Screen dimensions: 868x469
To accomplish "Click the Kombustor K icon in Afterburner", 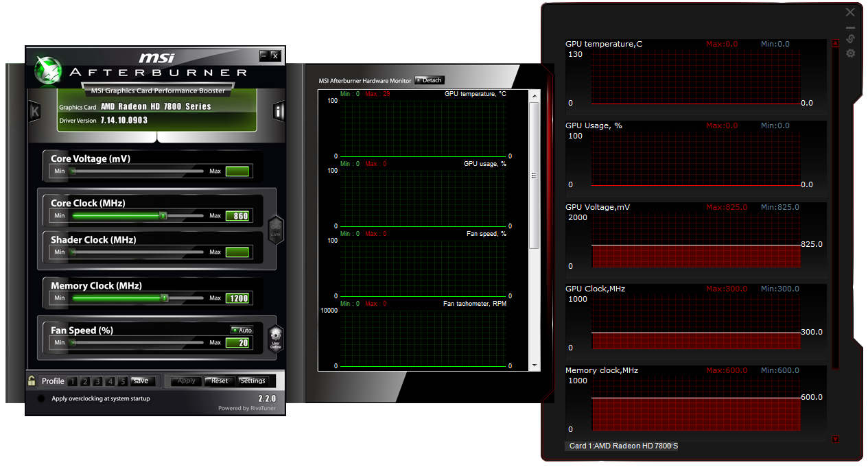I will 35,112.
